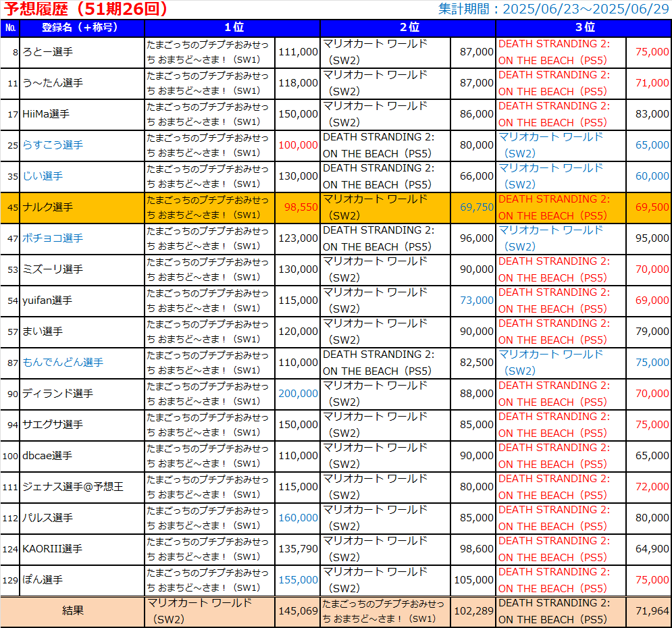Click う〜たん選手's 118,000 value

coord(299,83)
